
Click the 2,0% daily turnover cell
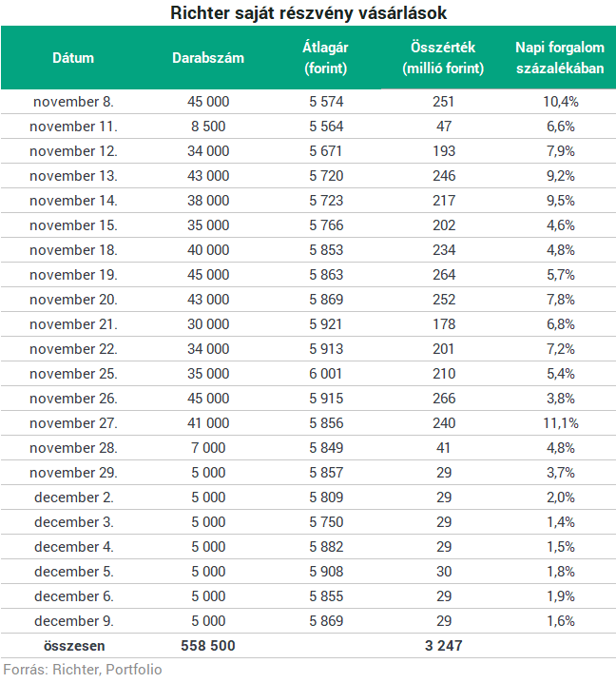pos(561,498)
